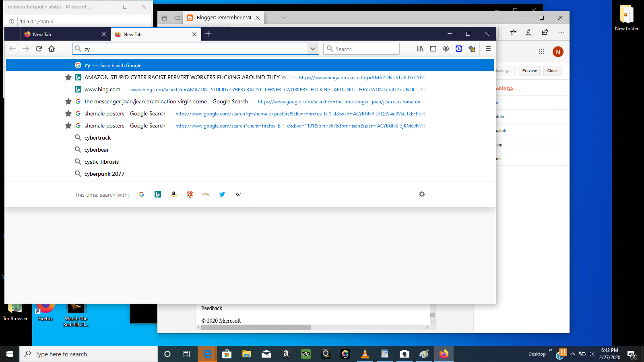This screenshot has height=362, width=644.
Task: Open File Explorer from the taskbar
Action: pyautogui.click(x=247, y=354)
